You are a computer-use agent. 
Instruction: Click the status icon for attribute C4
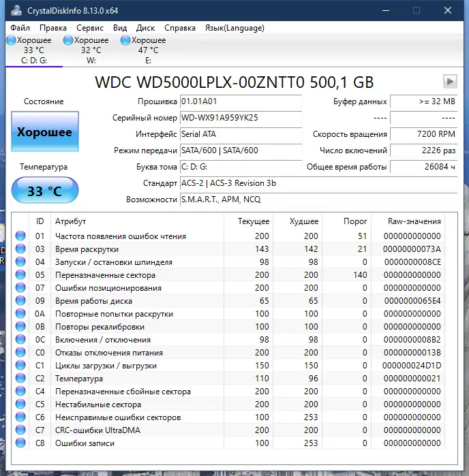click(x=20, y=392)
